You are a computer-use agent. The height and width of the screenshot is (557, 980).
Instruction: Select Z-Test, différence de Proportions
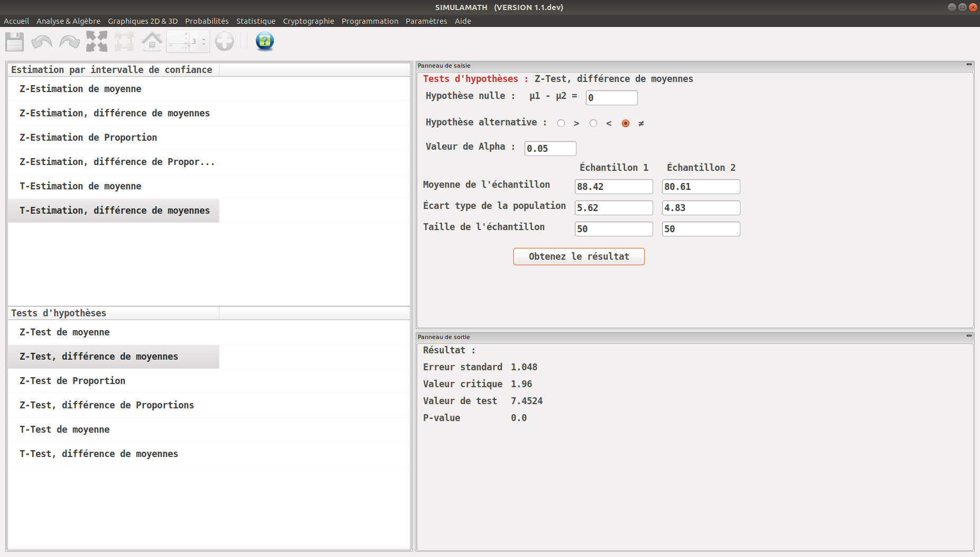(114, 405)
